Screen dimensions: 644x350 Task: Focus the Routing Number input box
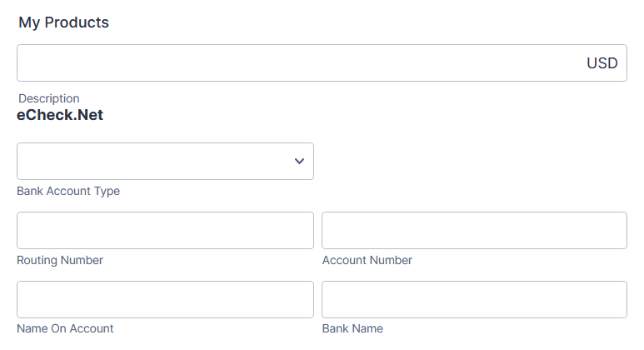tap(165, 230)
